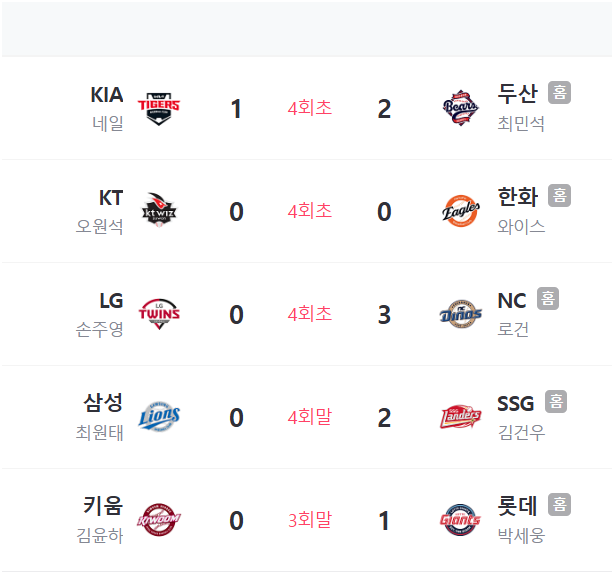
Task: Select the 홈 badge next to NC
Action: coord(548,298)
